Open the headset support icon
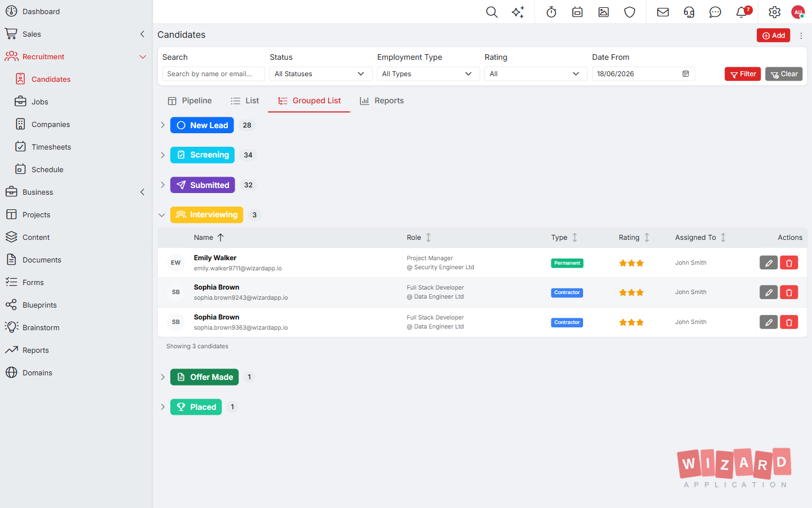This screenshot has height=508, width=812. pyautogui.click(x=689, y=12)
